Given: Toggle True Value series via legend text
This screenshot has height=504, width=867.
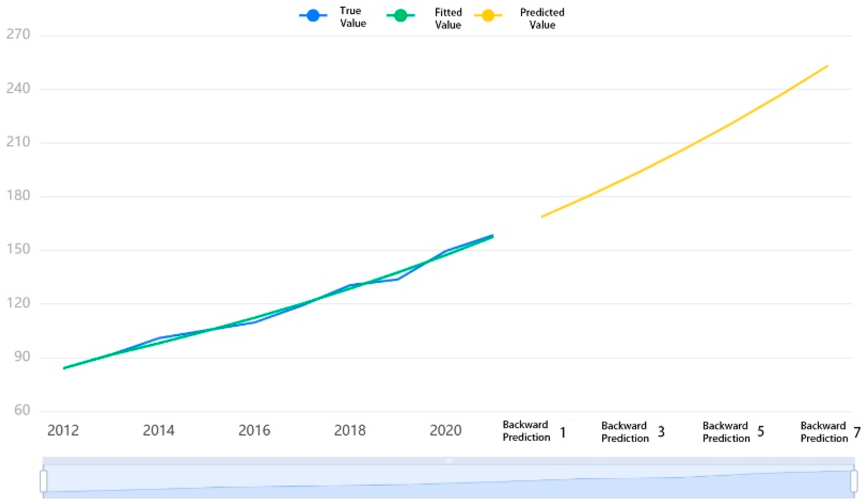Looking at the screenshot, I should tap(353, 17).
